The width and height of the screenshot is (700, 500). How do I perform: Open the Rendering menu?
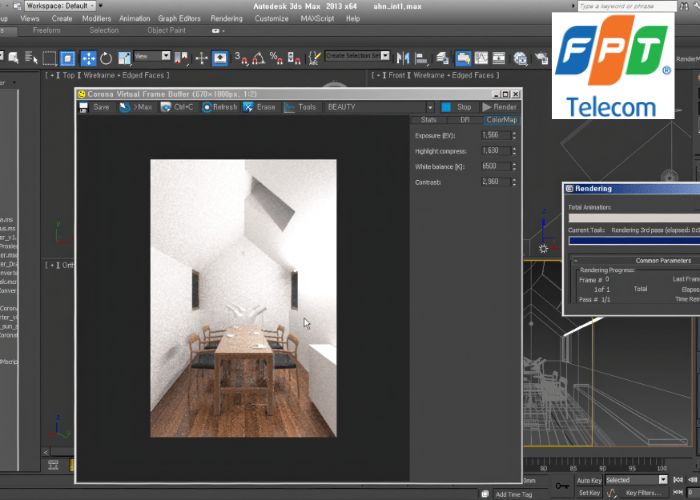(226, 18)
